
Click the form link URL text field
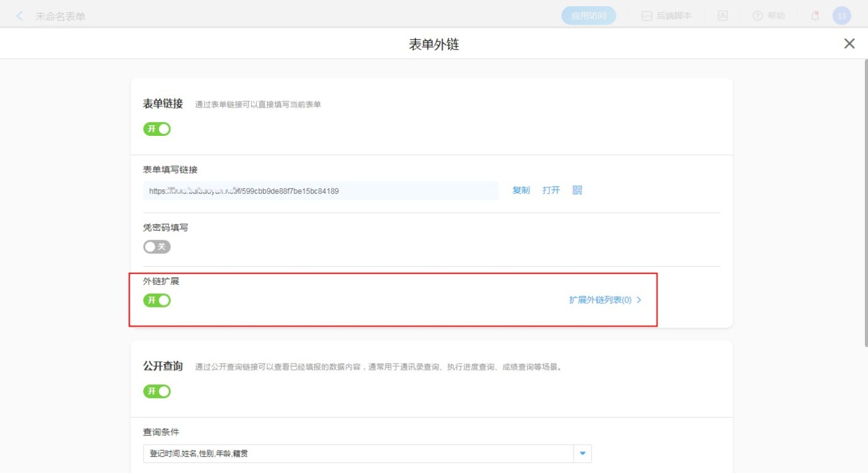(321, 191)
